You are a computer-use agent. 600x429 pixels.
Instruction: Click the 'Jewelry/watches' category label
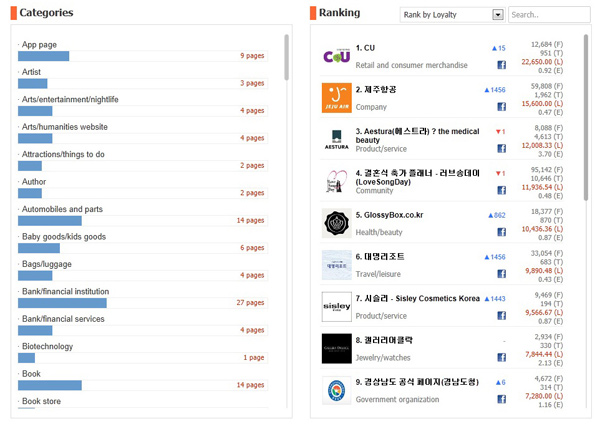click(x=383, y=358)
